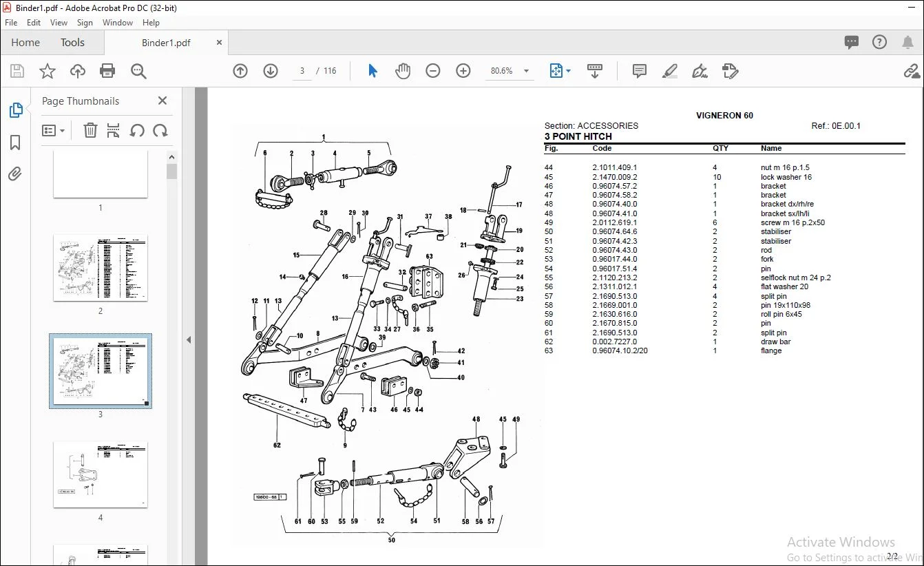
Task: Go to the previous page arrow
Action: coord(240,71)
